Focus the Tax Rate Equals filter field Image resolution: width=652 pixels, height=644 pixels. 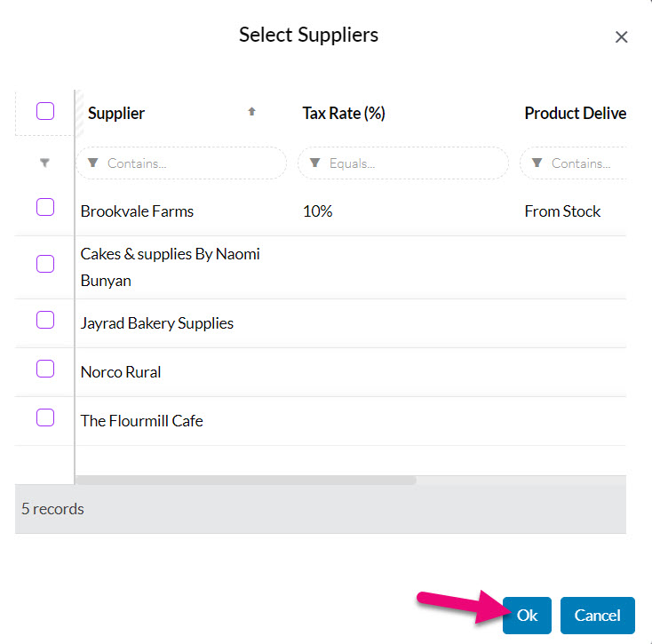click(x=403, y=163)
